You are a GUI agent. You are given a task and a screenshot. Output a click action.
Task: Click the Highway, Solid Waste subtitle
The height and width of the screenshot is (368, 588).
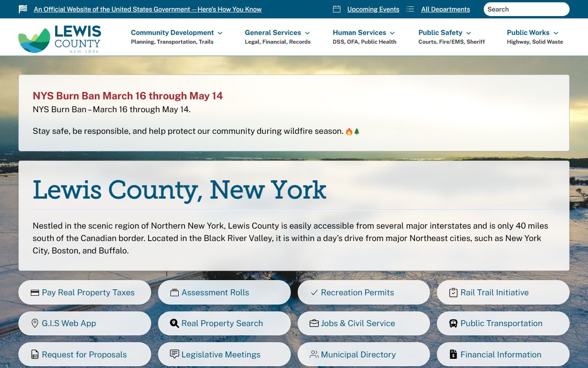pos(535,42)
